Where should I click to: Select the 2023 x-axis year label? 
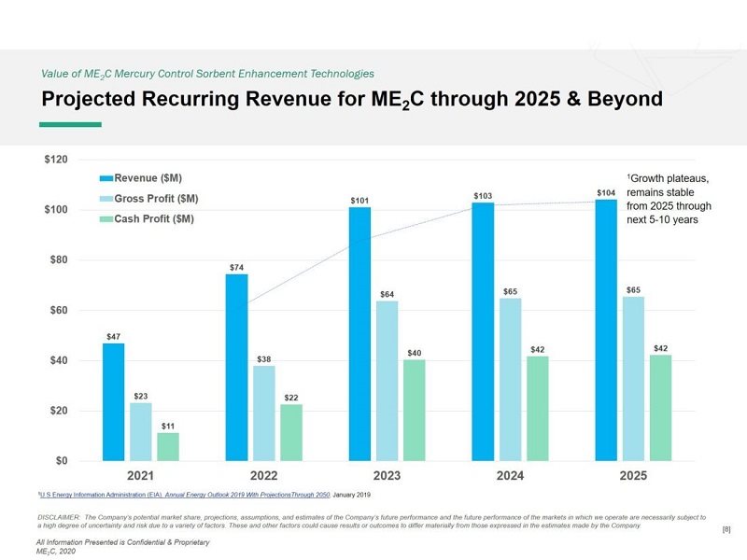(x=387, y=476)
